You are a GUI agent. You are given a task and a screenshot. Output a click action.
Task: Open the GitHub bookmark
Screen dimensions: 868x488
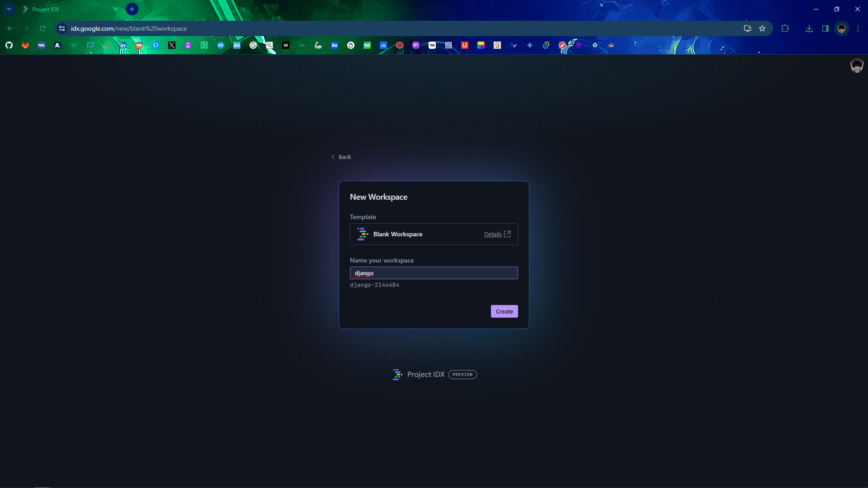(9, 45)
